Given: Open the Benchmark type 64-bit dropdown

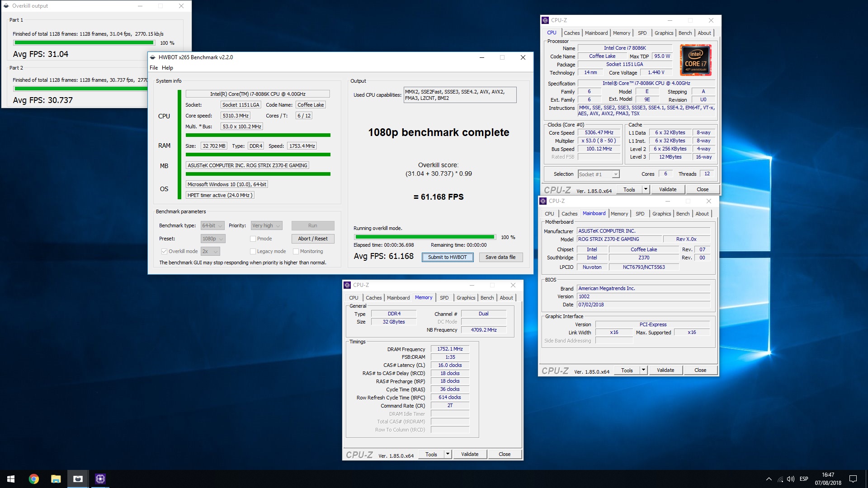Looking at the screenshot, I should coord(212,225).
